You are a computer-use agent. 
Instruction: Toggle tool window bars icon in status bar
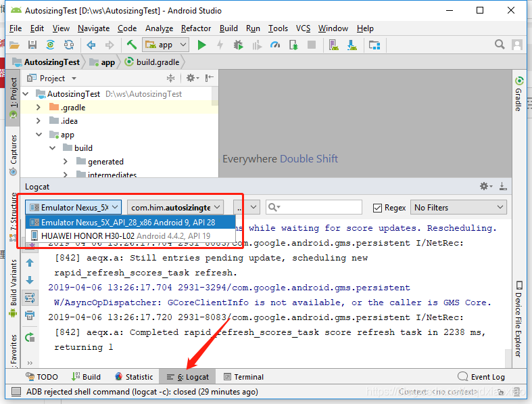(x=16, y=392)
